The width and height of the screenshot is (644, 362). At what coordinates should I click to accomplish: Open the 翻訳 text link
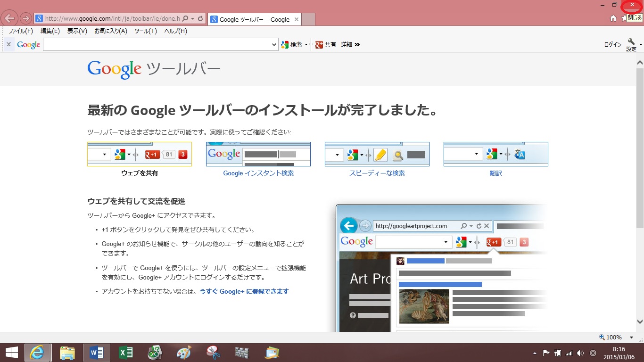[x=496, y=173]
